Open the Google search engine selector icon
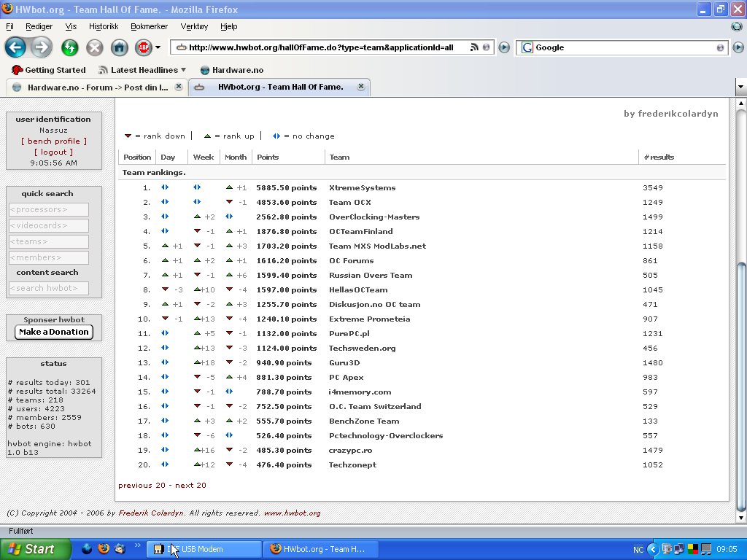The image size is (747, 560). pos(527,47)
